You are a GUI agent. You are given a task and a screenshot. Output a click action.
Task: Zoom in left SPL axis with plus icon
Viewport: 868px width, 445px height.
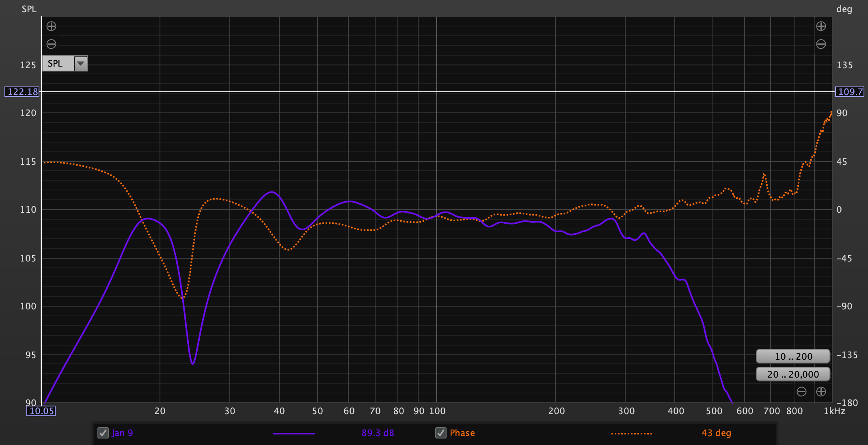(x=51, y=26)
